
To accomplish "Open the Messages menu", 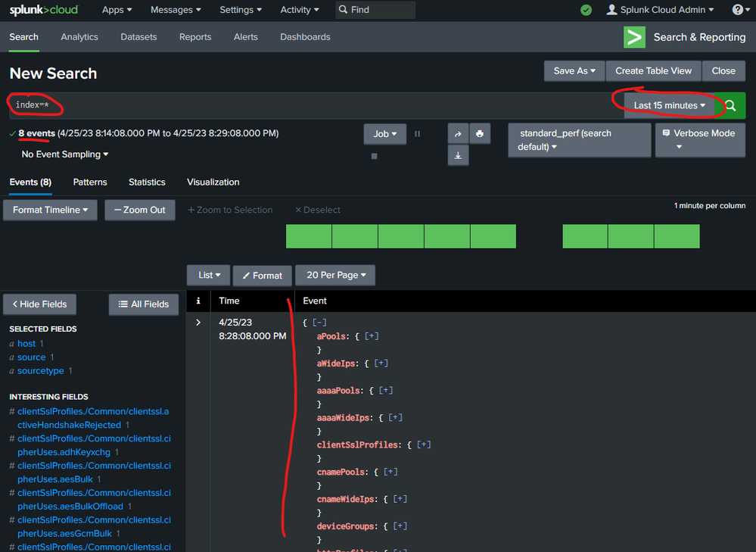I will point(176,10).
